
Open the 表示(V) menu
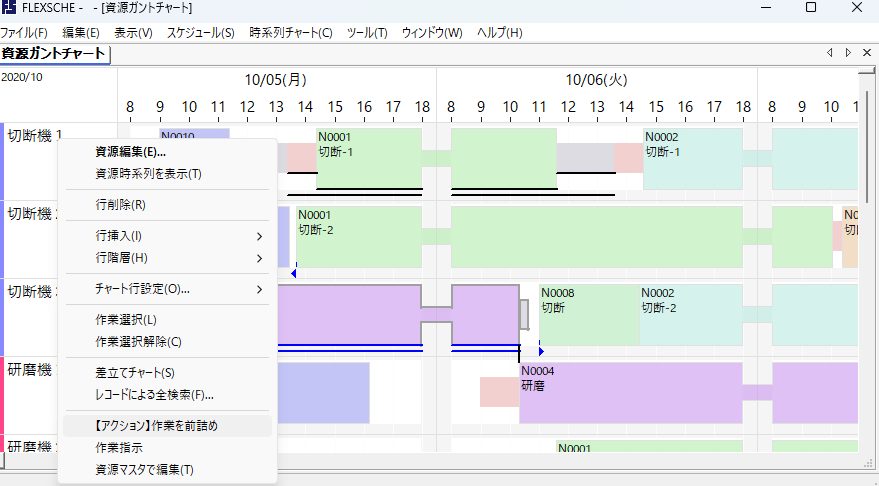[133, 33]
